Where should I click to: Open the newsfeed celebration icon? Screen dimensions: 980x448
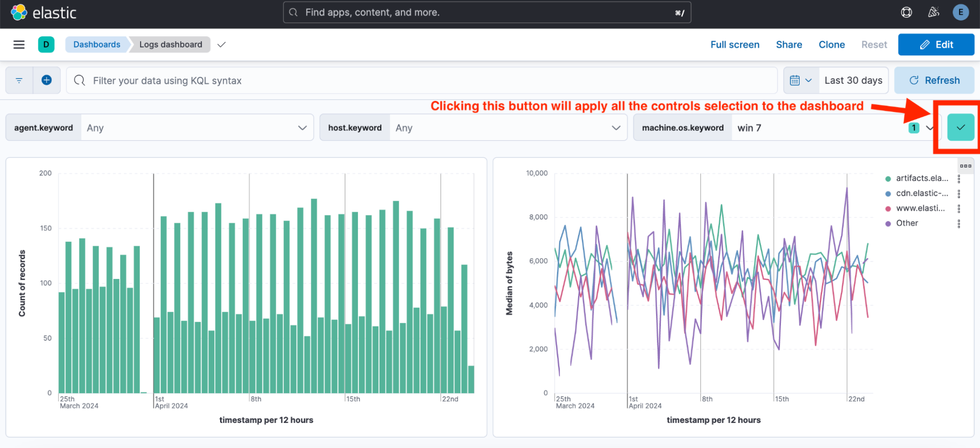point(933,12)
